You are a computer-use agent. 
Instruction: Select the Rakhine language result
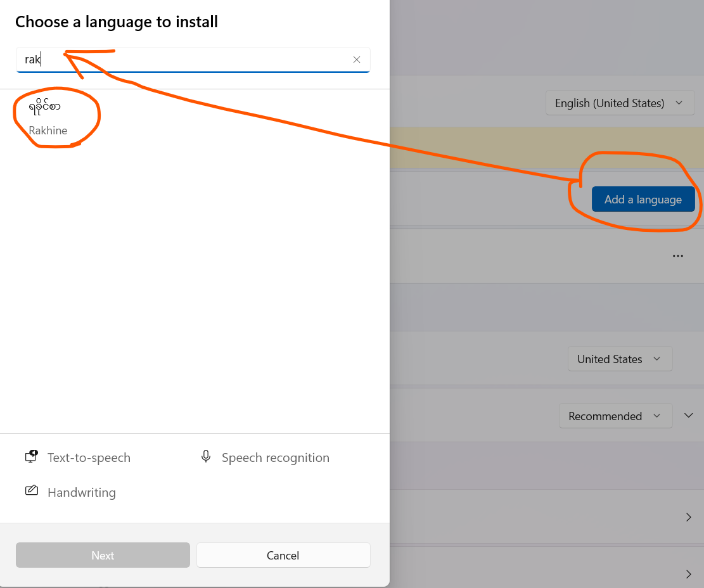[x=48, y=118]
